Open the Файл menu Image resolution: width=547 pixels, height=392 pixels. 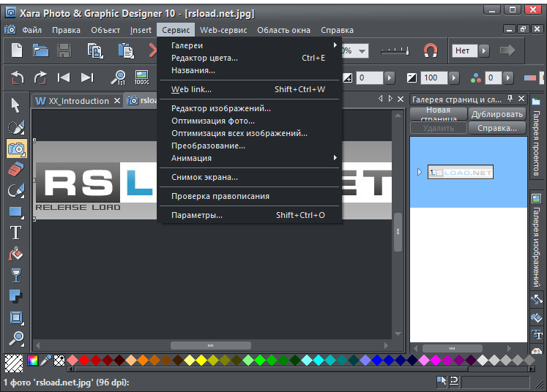pos(32,30)
